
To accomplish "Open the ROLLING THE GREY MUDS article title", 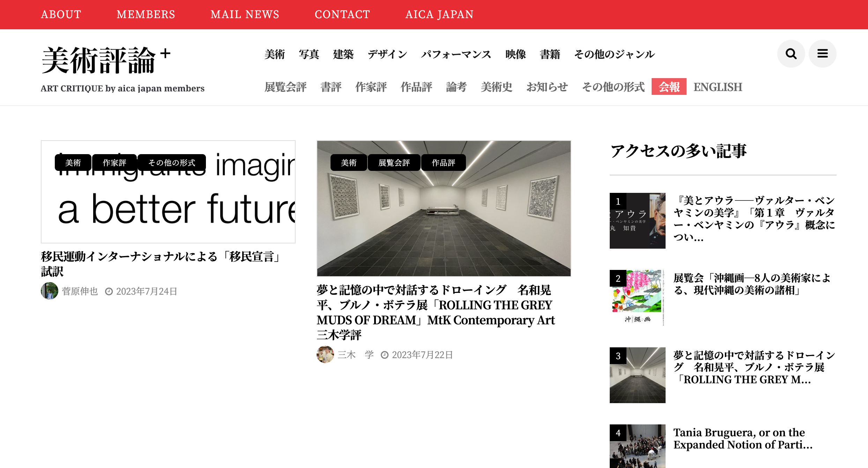I will (436, 312).
